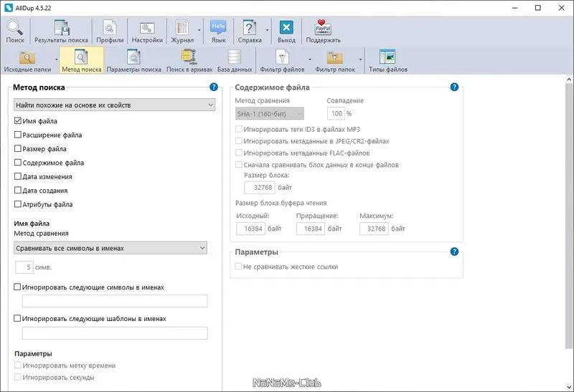Click the Исходный buffer size field
The width and height of the screenshot is (574, 392).
coord(250,229)
